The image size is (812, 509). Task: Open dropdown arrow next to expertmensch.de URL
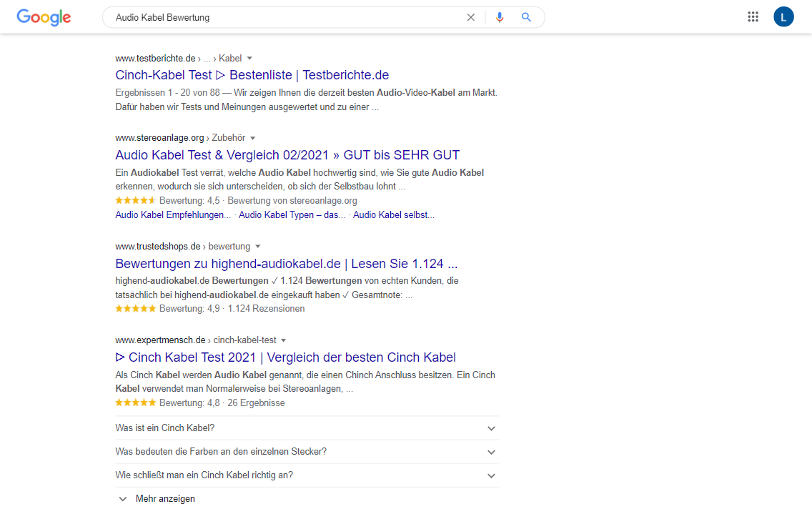(284, 340)
